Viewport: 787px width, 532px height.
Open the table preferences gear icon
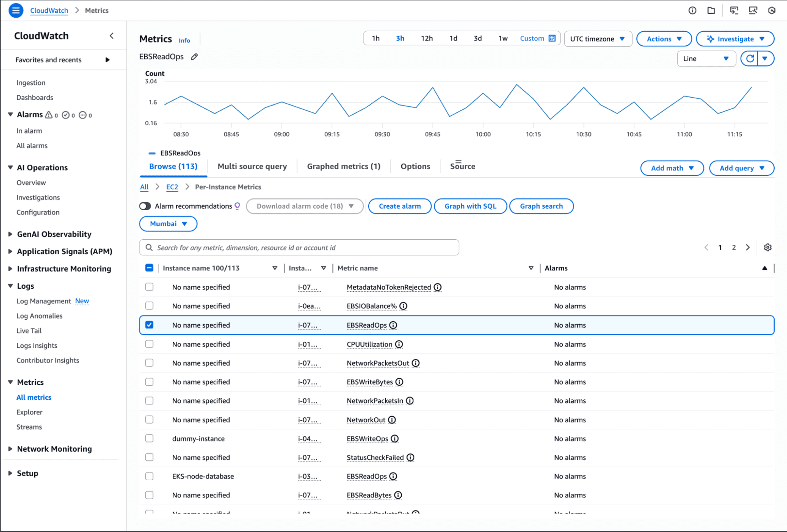tap(767, 248)
